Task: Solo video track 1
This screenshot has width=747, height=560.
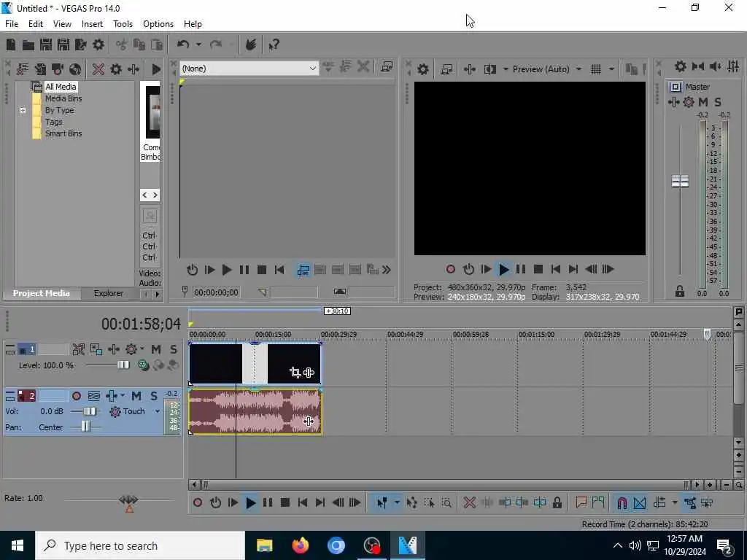Action: [x=174, y=349]
